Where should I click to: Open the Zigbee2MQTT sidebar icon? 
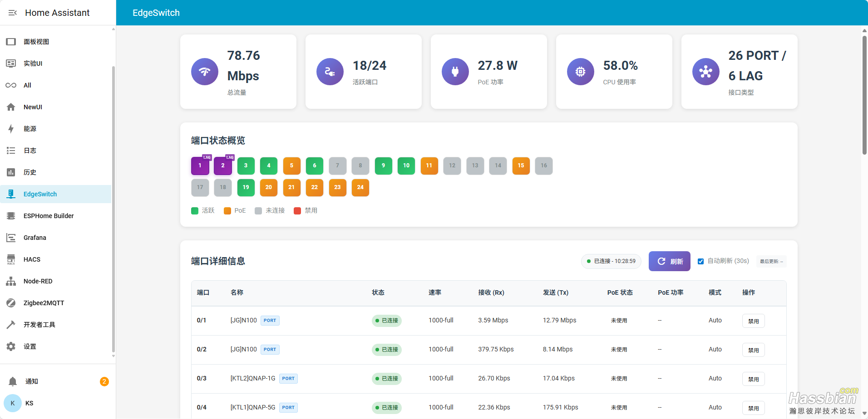point(11,303)
